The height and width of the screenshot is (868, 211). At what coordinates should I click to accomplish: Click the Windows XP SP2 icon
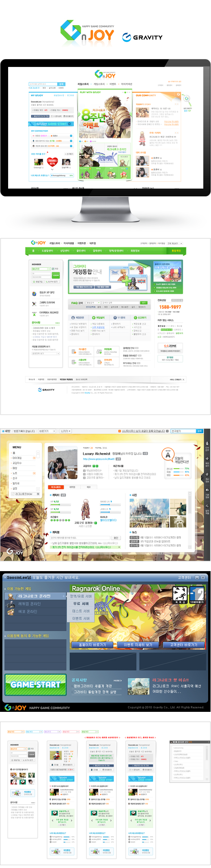(x=34, y=293)
